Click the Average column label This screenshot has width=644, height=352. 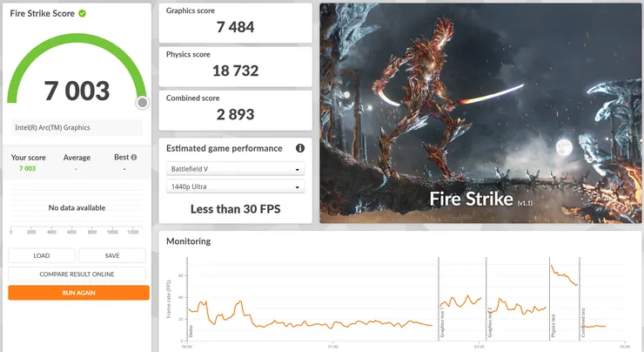pos(77,158)
